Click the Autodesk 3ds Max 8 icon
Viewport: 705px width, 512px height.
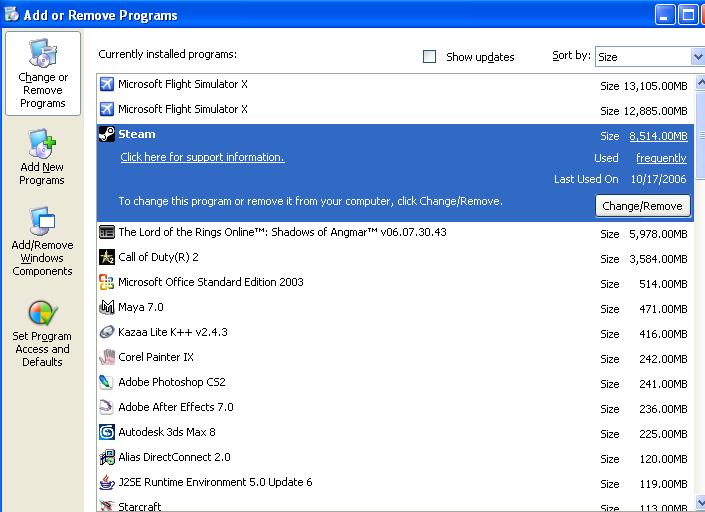[x=107, y=432]
